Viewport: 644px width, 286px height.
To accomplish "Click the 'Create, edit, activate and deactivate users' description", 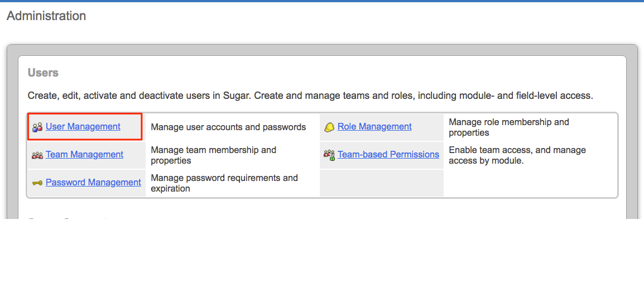I will coord(310,97).
